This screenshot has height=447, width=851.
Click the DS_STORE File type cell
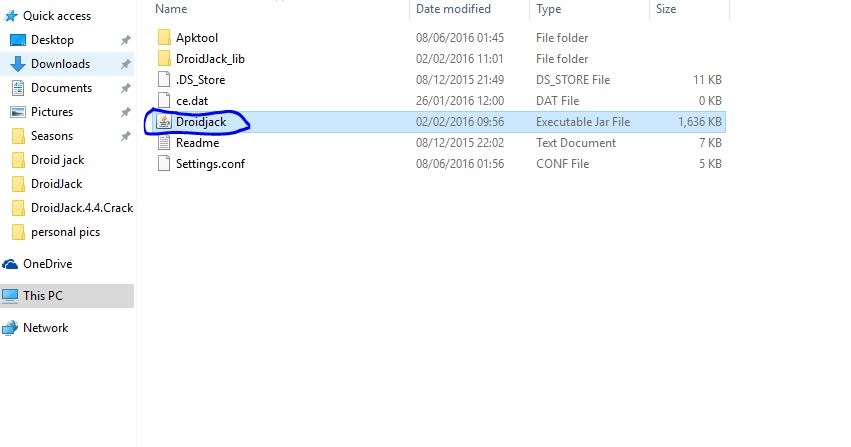pos(573,80)
